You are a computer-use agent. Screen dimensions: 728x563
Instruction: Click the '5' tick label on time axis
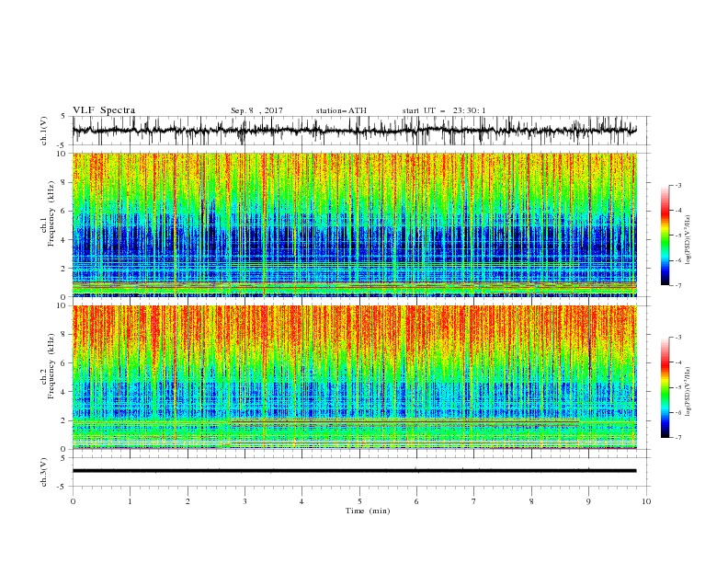[359, 501]
